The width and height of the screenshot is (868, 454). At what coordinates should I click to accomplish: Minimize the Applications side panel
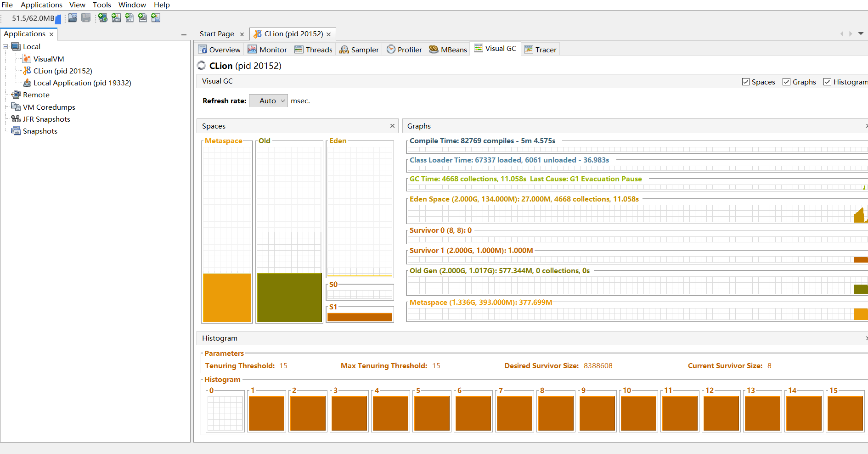[184, 34]
